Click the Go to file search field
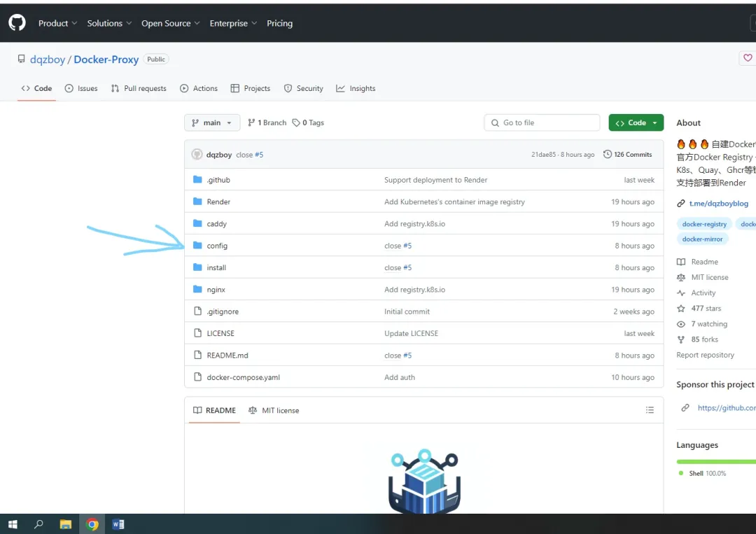This screenshot has height=534, width=756. tap(542, 123)
